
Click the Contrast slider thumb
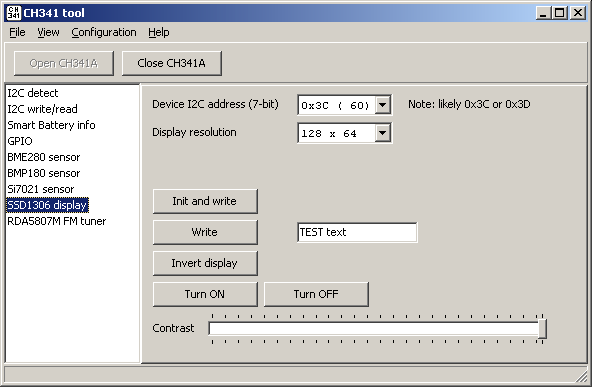coord(542,328)
